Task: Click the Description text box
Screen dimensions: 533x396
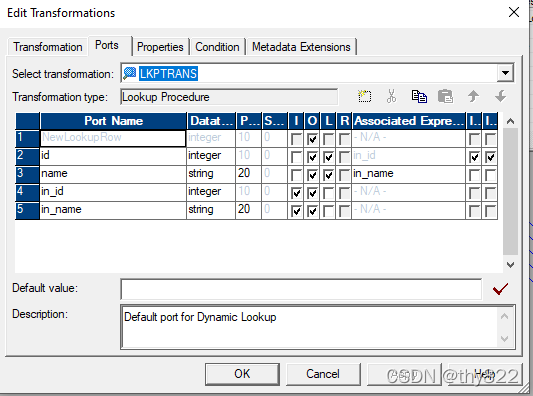Action: point(310,327)
